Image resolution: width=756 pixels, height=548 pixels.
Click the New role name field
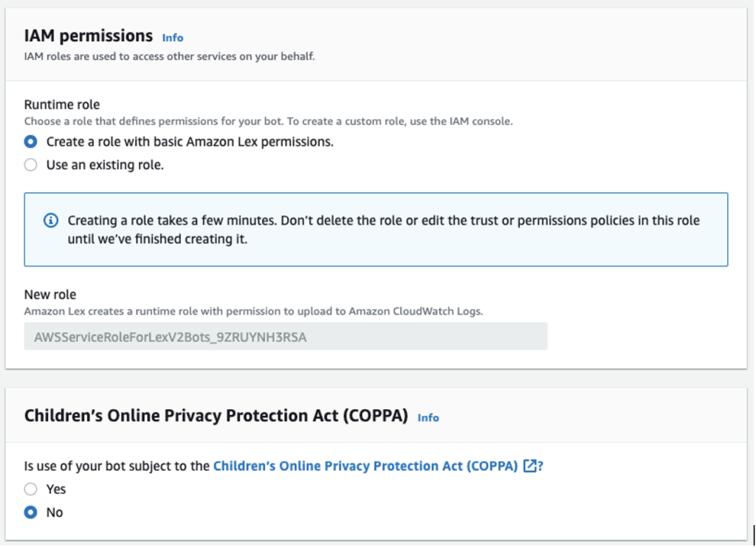(285, 338)
